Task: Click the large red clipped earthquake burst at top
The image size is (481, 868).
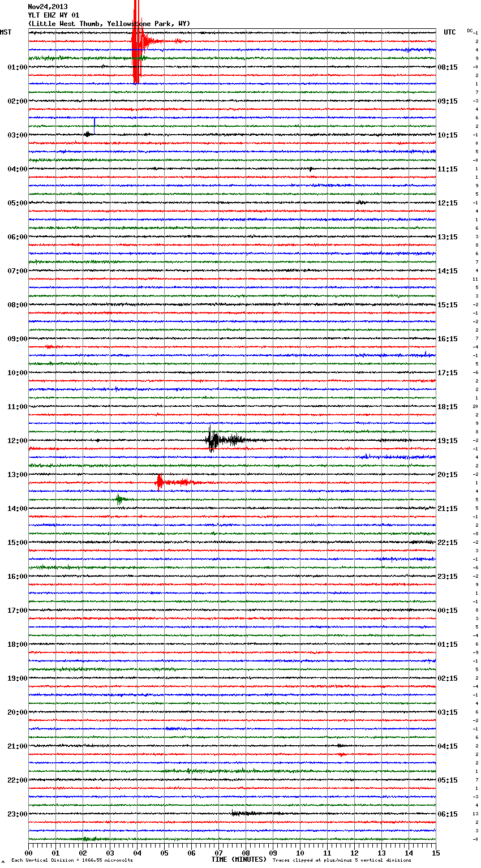Action: [x=136, y=42]
